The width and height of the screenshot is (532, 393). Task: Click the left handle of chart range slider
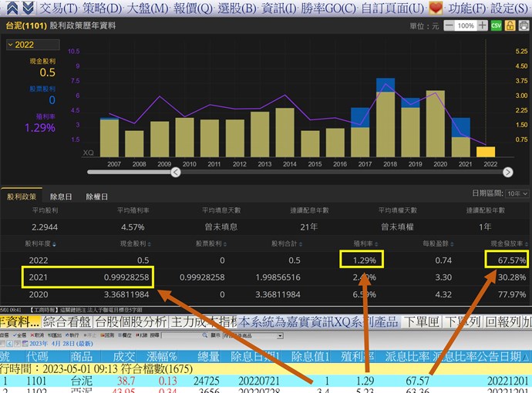pos(175,172)
